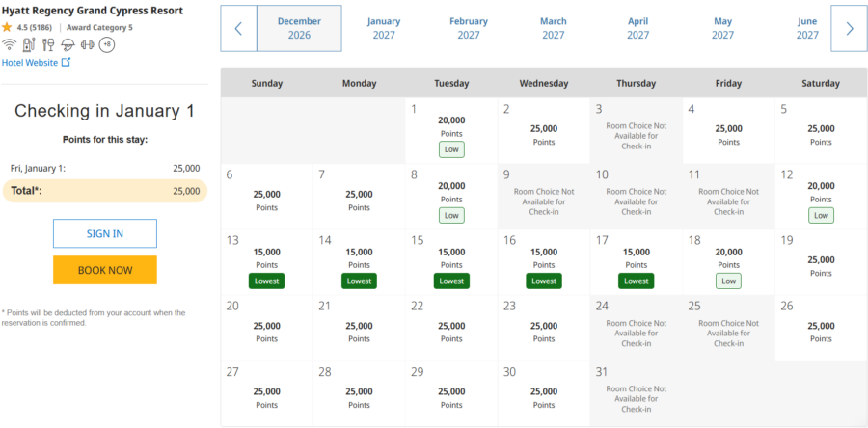Screen dimensions: 868x428
Task: Click the Lowest badge on December 16
Action: coord(544,281)
